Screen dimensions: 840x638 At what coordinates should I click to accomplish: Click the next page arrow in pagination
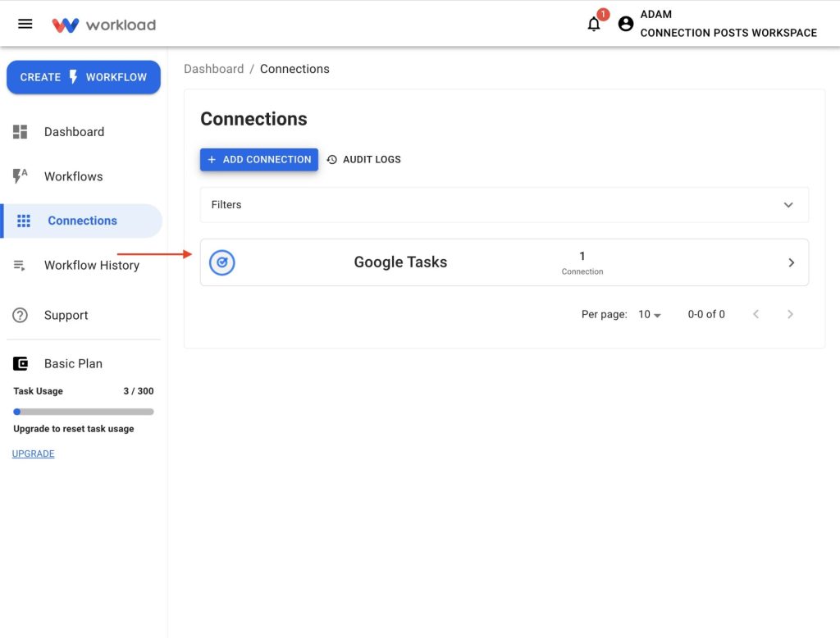pyautogui.click(x=790, y=314)
